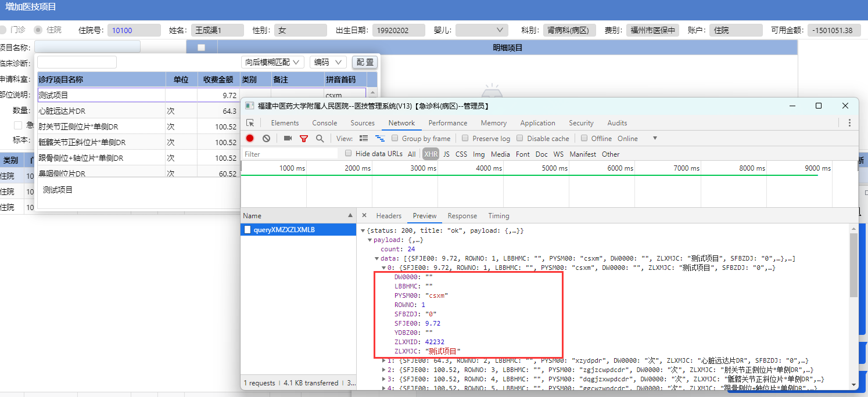
Task: Open the Audits tab
Action: [617, 123]
